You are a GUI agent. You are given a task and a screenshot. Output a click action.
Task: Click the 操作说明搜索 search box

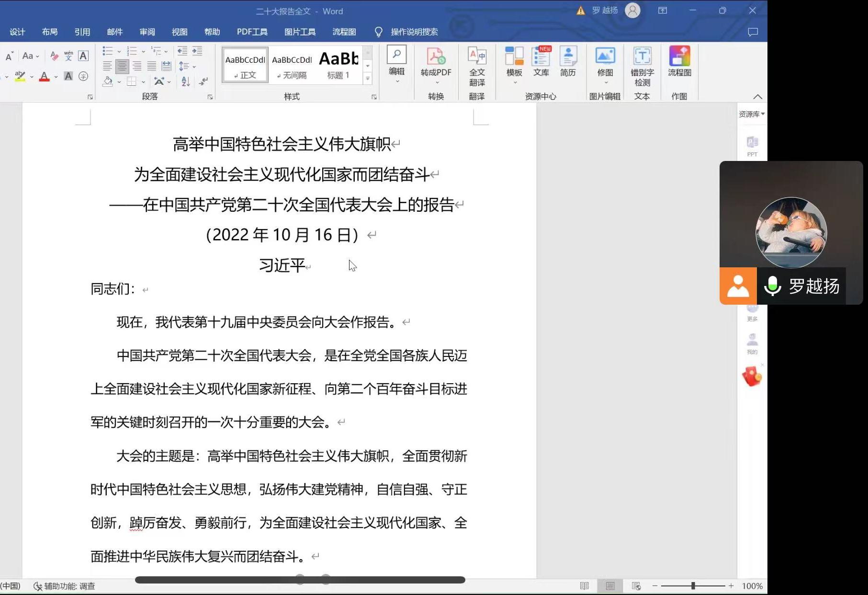(x=414, y=32)
